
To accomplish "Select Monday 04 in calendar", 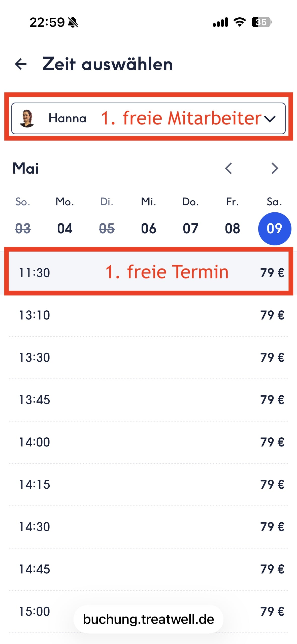I will tap(65, 229).
